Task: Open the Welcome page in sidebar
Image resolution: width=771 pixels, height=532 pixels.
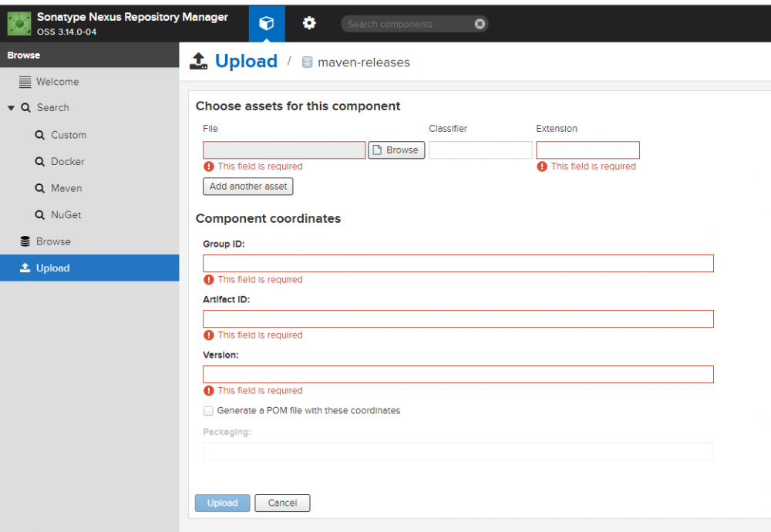Action: point(57,82)
